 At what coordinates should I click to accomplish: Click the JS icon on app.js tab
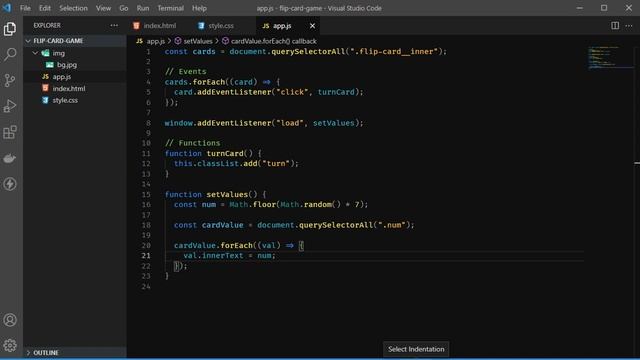point(266,26)
